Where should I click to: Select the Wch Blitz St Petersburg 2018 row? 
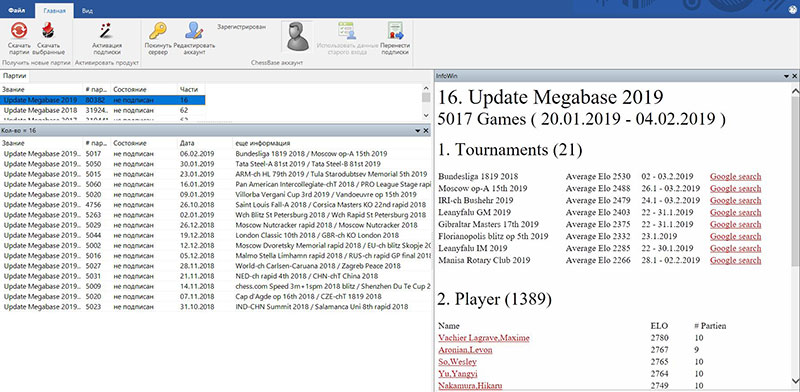click(216, 215)
